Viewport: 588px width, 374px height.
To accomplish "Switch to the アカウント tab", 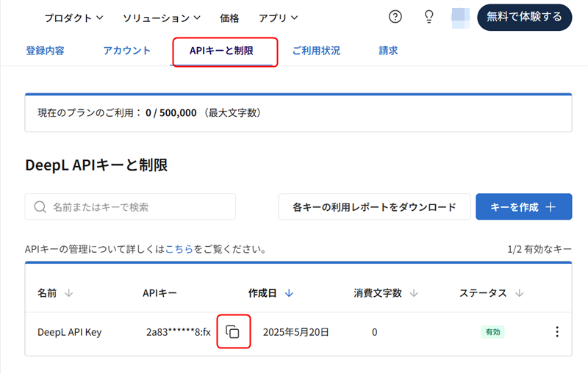I will click(126, 51).
